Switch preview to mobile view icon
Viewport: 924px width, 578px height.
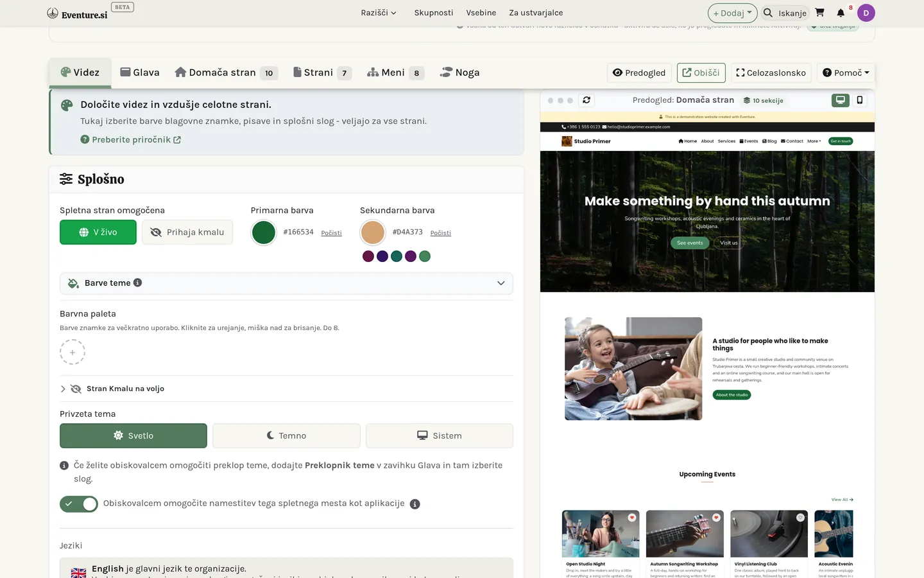point(860,100)
